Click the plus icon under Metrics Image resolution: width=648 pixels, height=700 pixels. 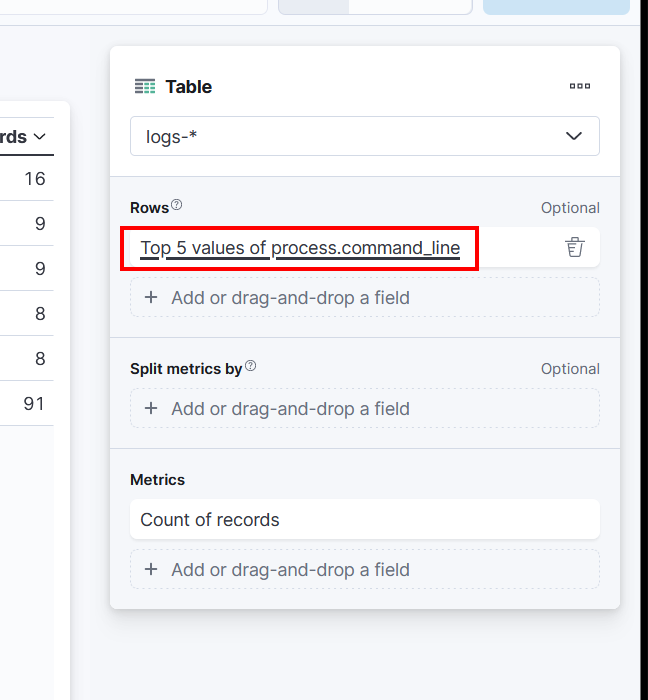(x=151, y=569)
